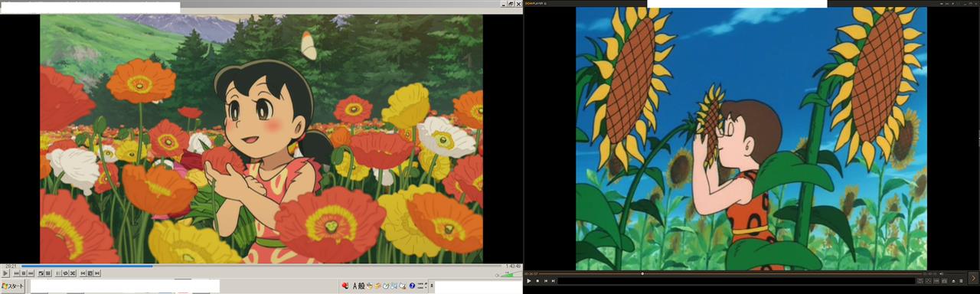Click the GOM Player seek bar handle
980x294 pixels.
(x=642, y=273)
